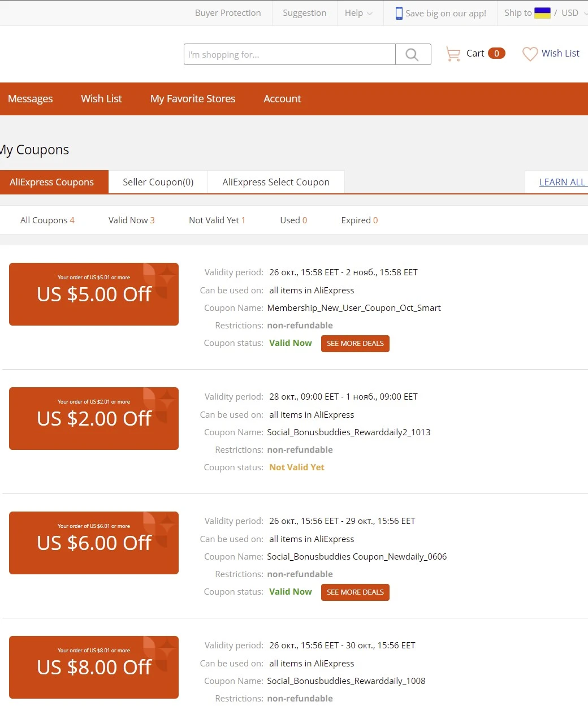Screen dimensions: 588x706
Task: Click Valid Now status of $5.00 coupon
Action: [291, 343]
